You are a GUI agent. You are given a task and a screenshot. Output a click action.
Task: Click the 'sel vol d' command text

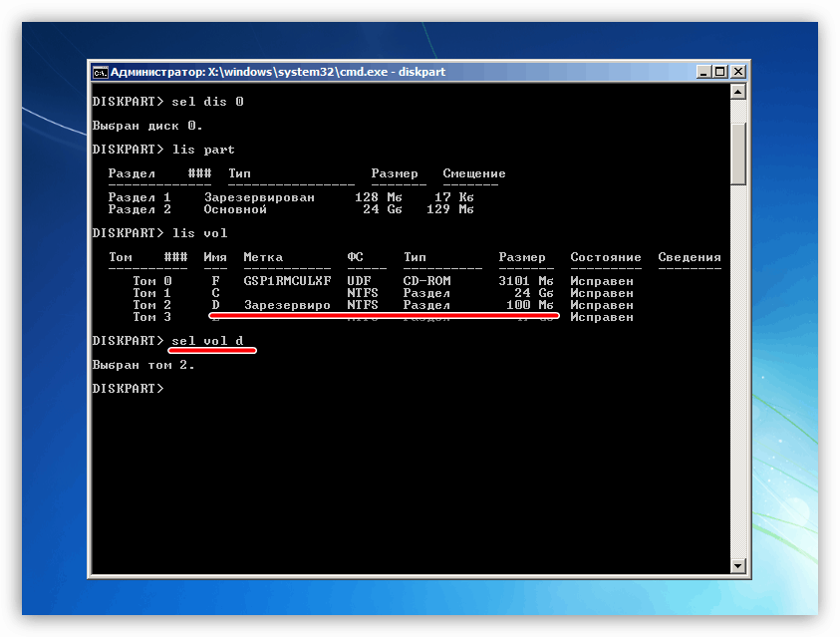coord(207,341)
